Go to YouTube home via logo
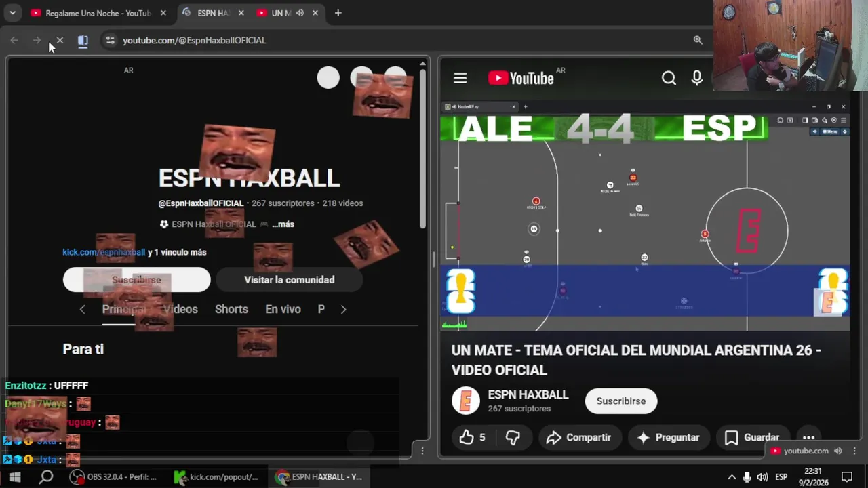 (521, 79)
